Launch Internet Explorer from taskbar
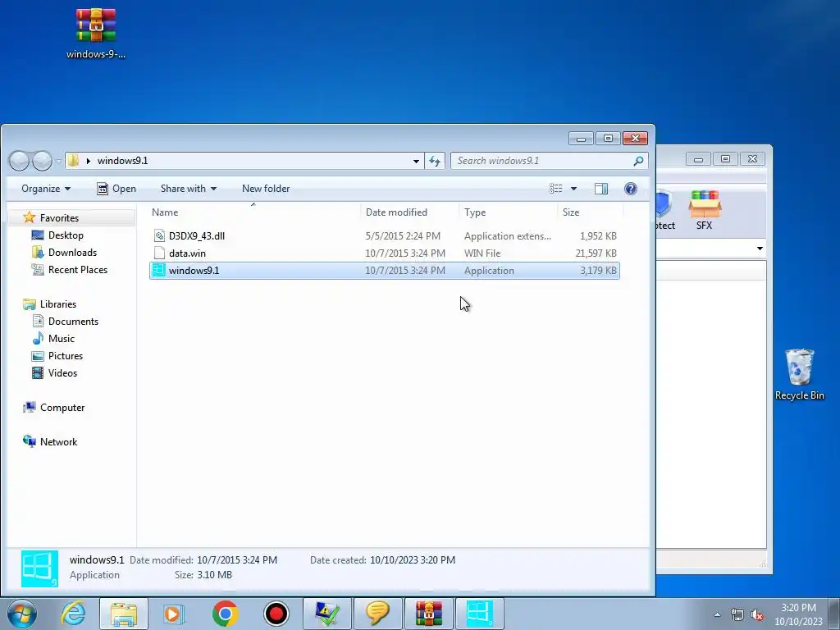840x630 pixels. tap(73, 614)
